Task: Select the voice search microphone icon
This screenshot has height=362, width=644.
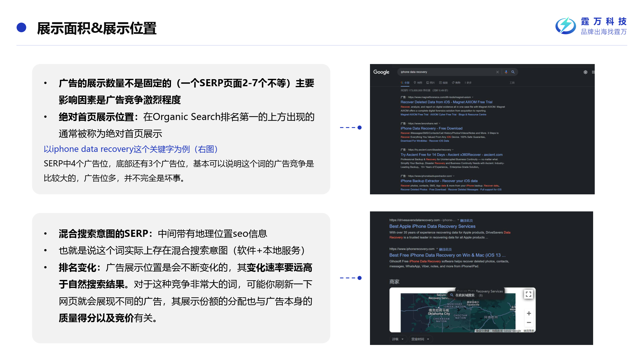Action: click(x=506, y=72)
